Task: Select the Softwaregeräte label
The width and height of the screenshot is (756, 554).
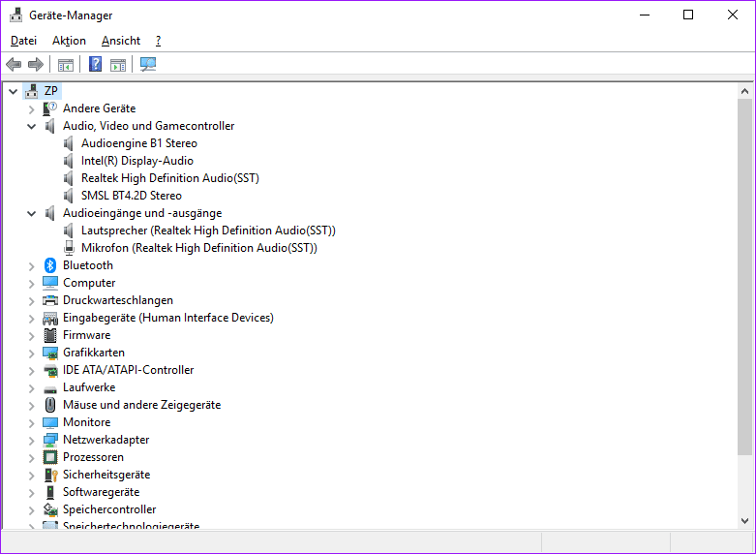Action: pos(102,492)
